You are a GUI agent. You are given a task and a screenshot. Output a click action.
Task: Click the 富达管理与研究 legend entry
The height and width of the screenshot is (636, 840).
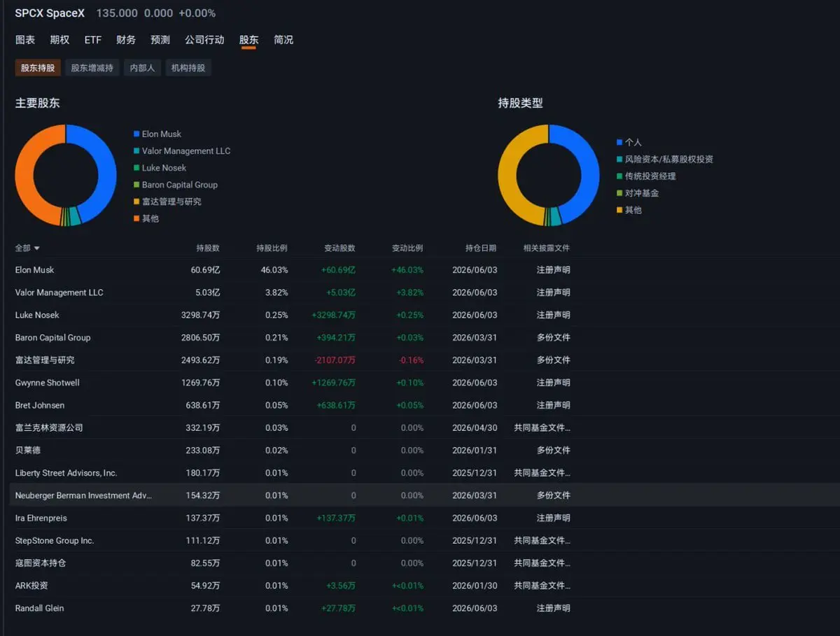tap(167, 202)
